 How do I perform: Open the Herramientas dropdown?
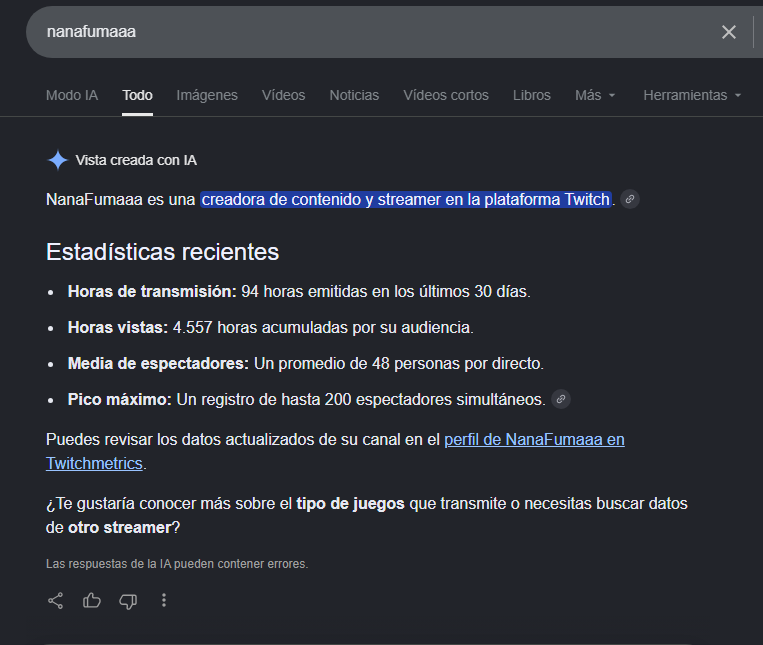coord(692,95)
